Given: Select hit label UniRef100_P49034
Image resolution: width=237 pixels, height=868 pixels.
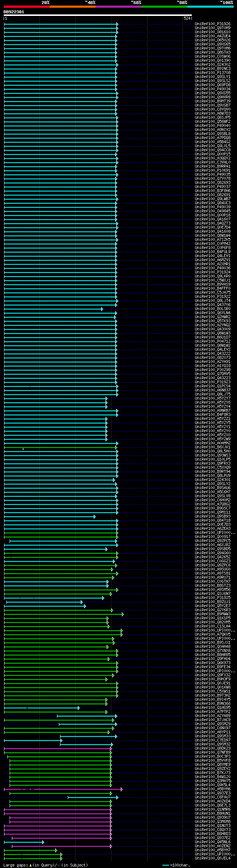Looking at the screenshot, I should tap(213, 89).
